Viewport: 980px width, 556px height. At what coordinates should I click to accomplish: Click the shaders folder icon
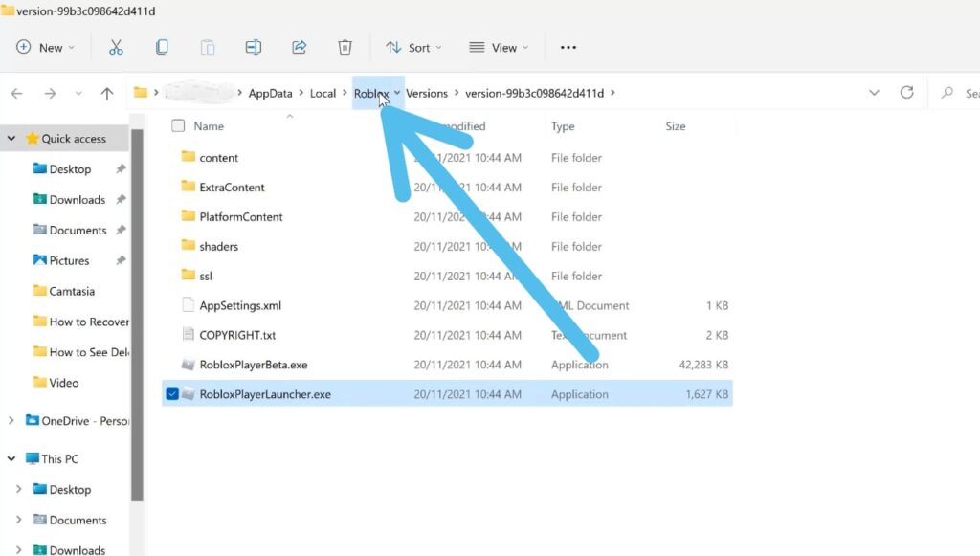(x=188, y=245)
